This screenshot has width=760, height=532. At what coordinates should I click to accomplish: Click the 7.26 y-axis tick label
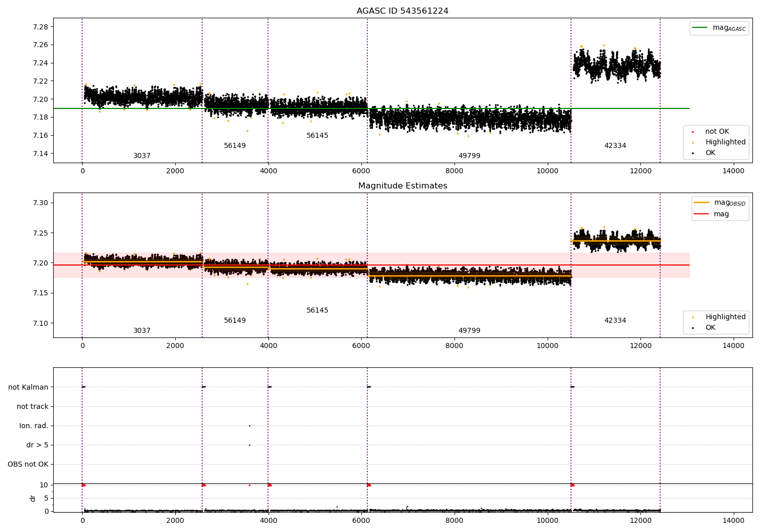click(41, 45)
